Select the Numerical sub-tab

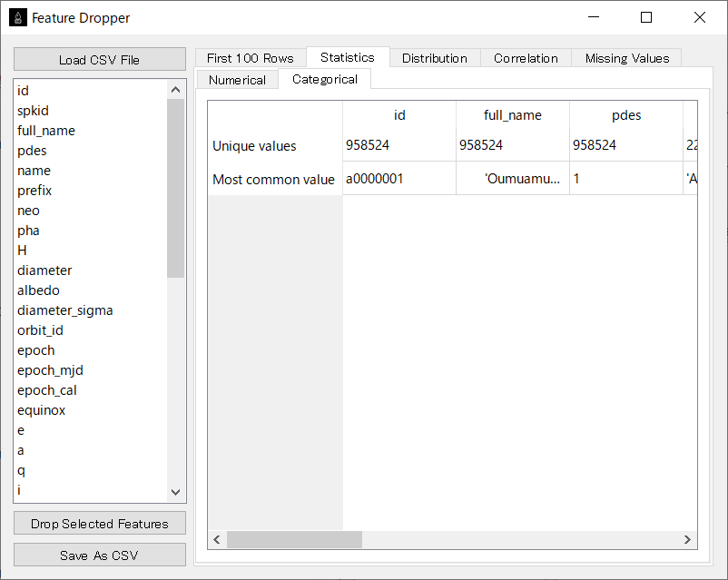tap(237, 80)
